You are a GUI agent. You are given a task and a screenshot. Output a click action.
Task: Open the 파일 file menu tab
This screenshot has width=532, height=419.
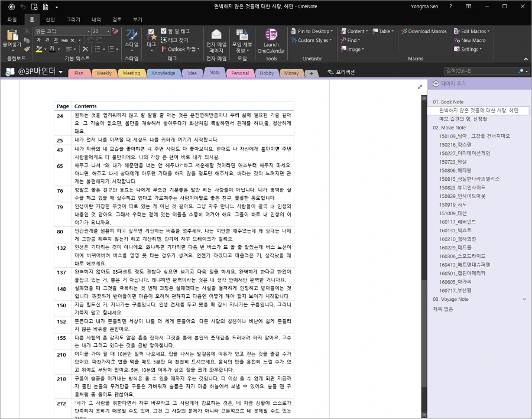12,20
